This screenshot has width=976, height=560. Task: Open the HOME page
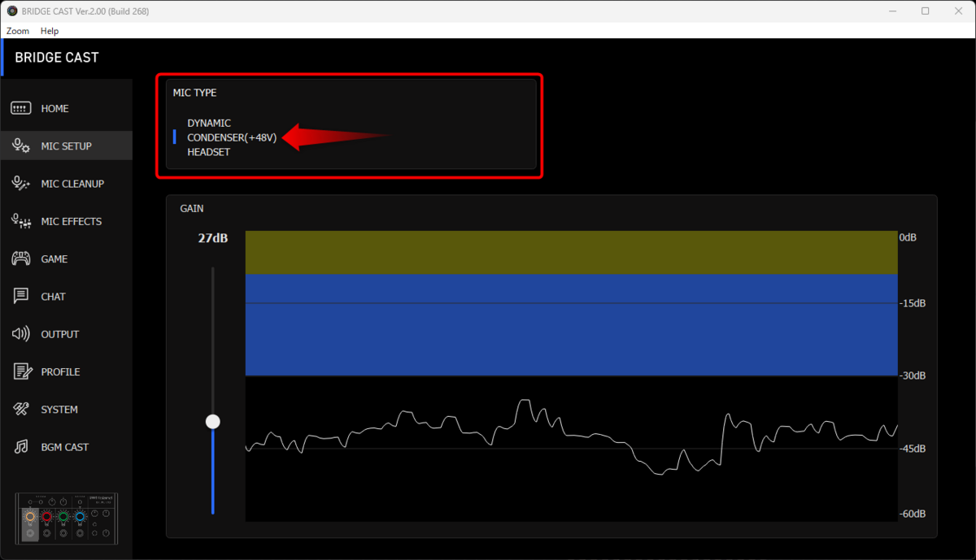pyautogui.click(x=66, y=108)
